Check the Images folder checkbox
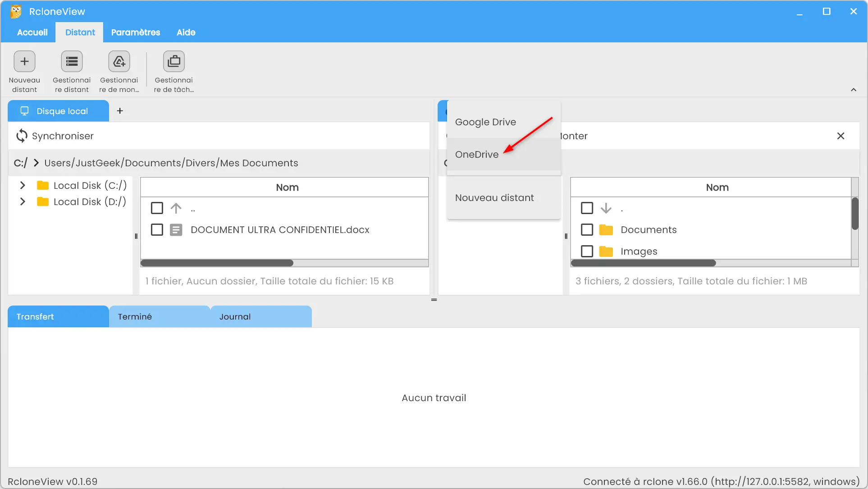This screenshot has width=868, height=489. 587,251
